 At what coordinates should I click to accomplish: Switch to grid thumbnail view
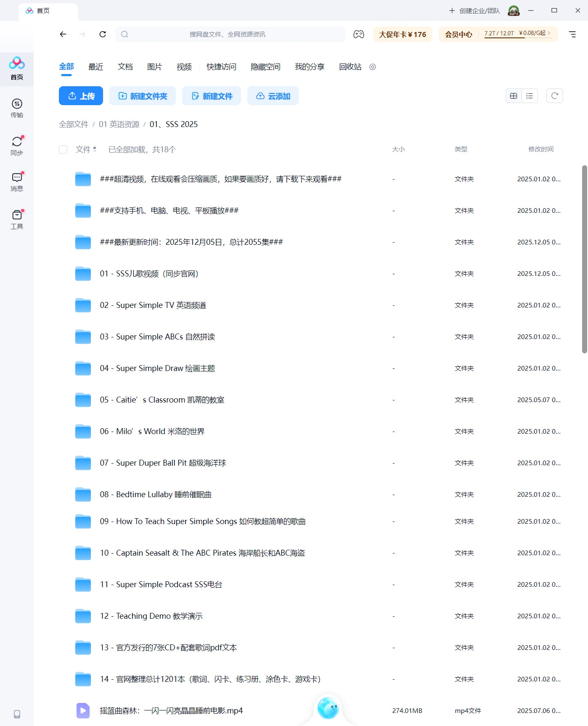514,96
